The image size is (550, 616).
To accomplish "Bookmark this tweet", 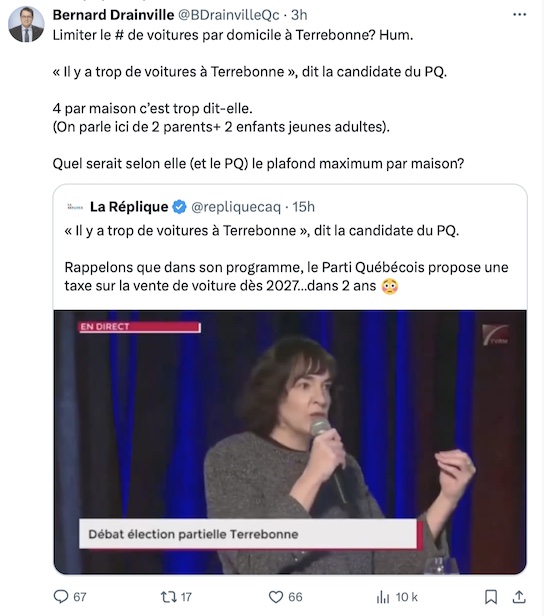I will [x=491, y=597].
